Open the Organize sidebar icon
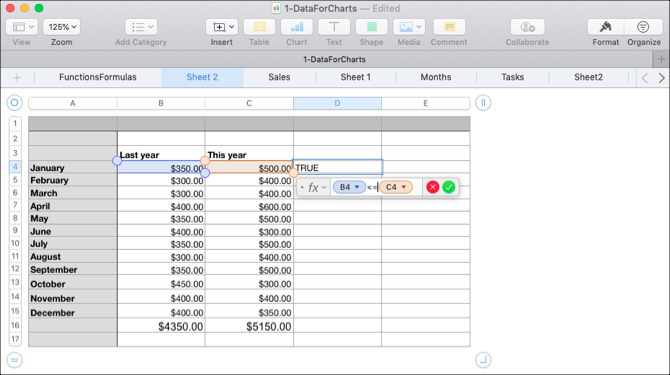 coord(643,27)
